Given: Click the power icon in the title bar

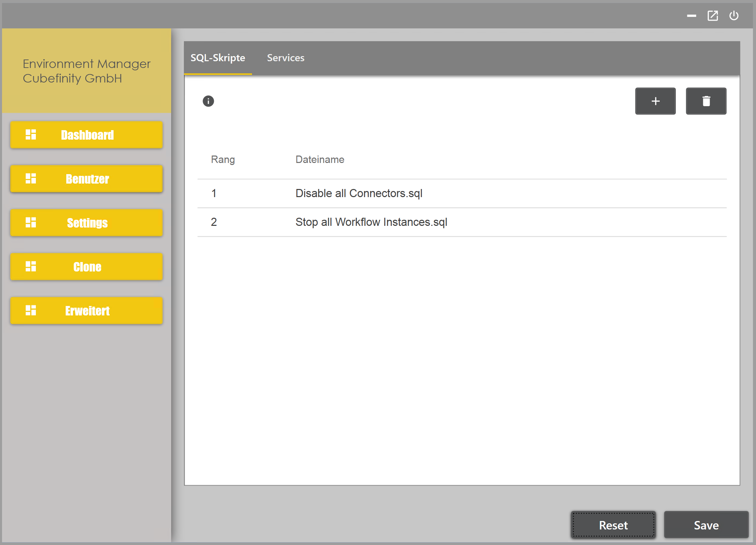Looking at the screenshot, I should tap(733, 16).
